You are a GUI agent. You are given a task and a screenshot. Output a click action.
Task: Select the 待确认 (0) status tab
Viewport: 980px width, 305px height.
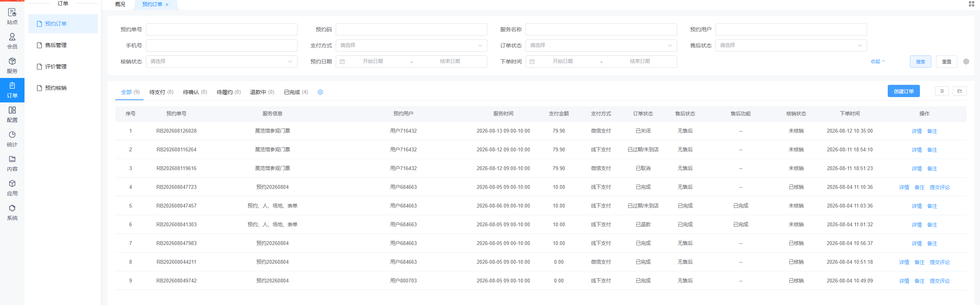point(195,92)
